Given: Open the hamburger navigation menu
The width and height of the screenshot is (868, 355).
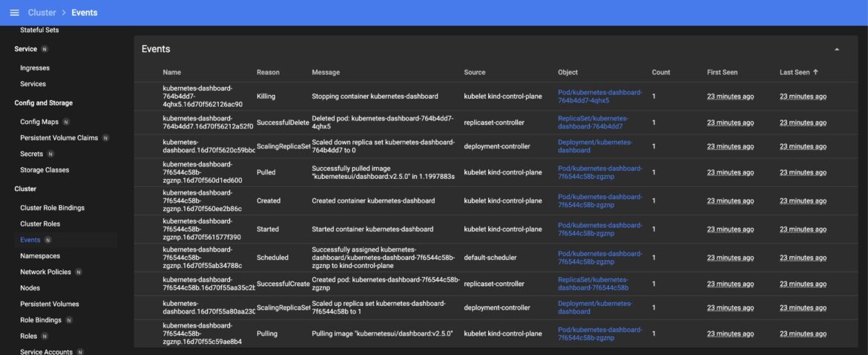Looking at the screenshot, I should tap(14, 12).
